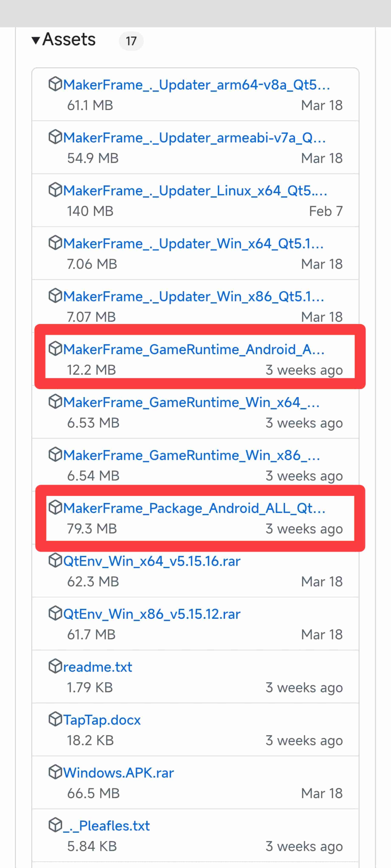Click the package icon beside TapTap.docx
The width and height of the screenshot is (391, 868).
point(55,719)
